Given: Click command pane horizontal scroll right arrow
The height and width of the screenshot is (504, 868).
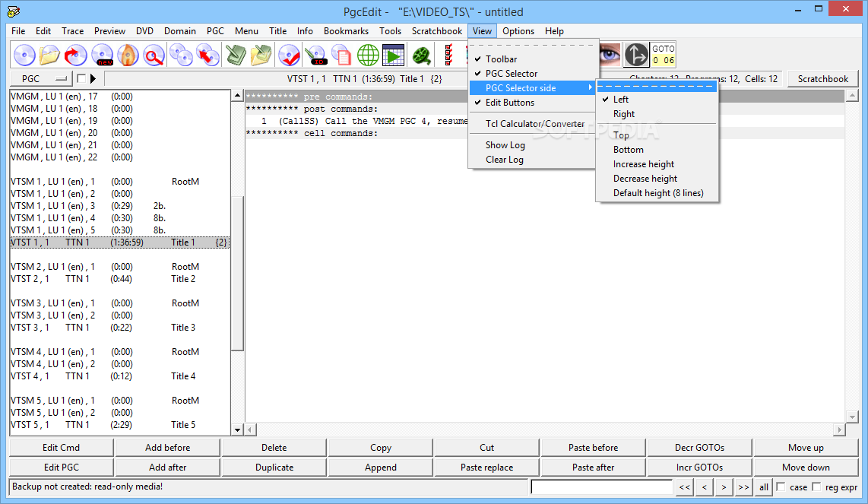Looking at the screenshot, I should coord(840,430).
